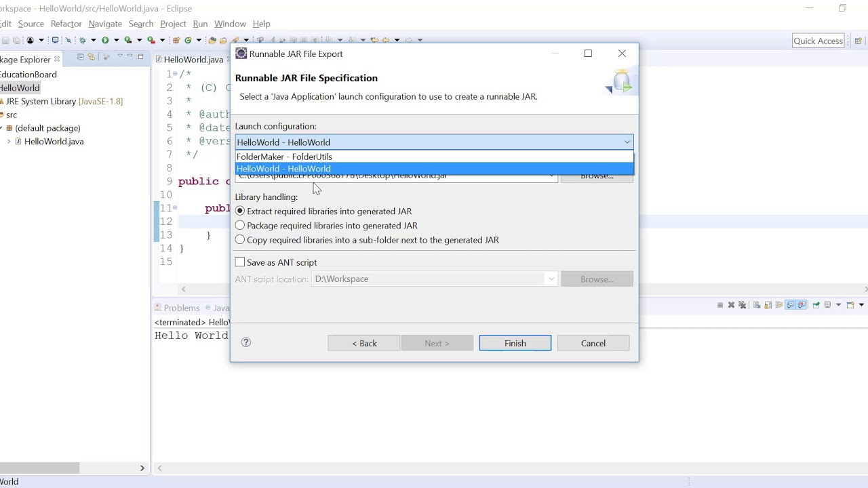Open the Source menu
Image resolution: width=868 pixels, height=488 pixels.
pyautogui.click(x=31, y=24)
